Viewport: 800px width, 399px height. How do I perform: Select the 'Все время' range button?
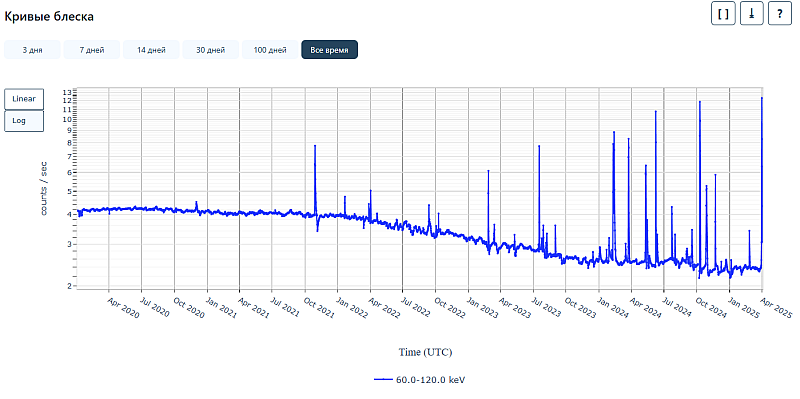330,50
